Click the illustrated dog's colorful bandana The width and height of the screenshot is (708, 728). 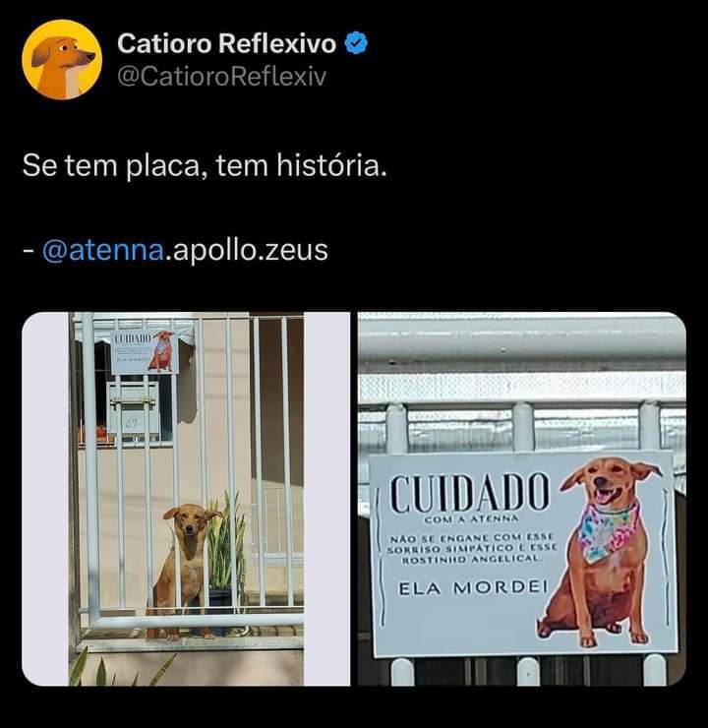coord(606,531)
